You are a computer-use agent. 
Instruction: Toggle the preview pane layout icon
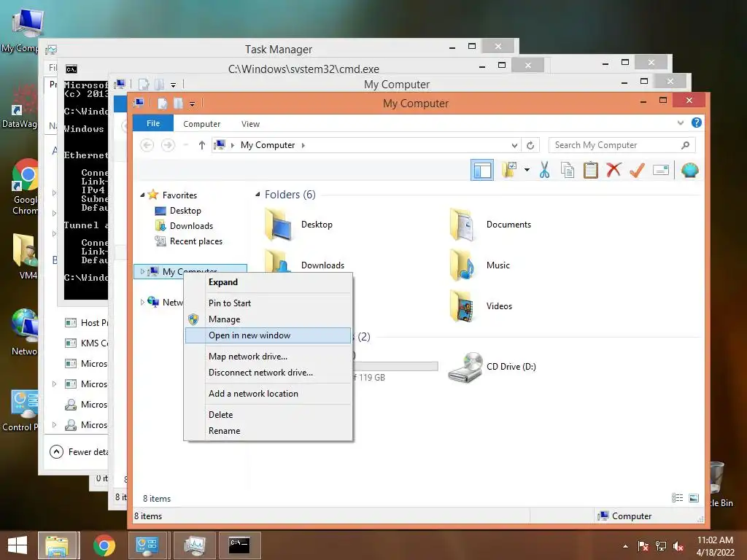point(482,170)
